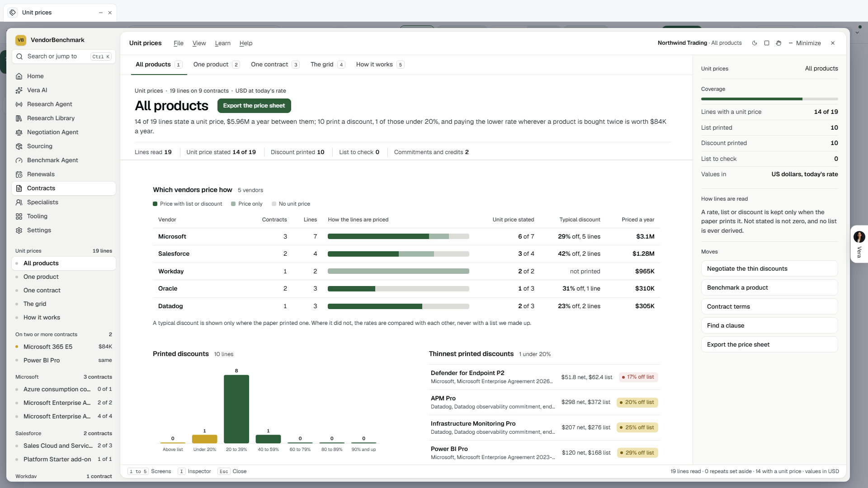Open Settings gear icon

[19, 230]
